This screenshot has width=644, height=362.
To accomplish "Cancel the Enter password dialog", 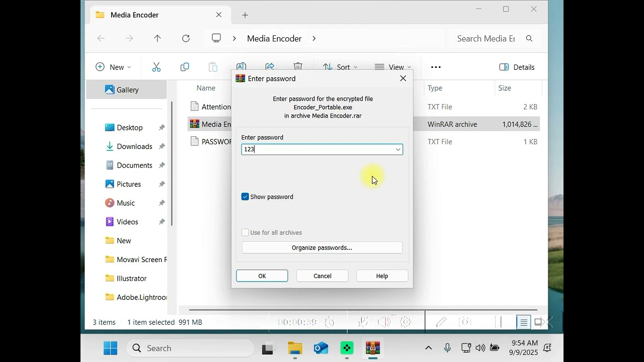I will (323, 276).
